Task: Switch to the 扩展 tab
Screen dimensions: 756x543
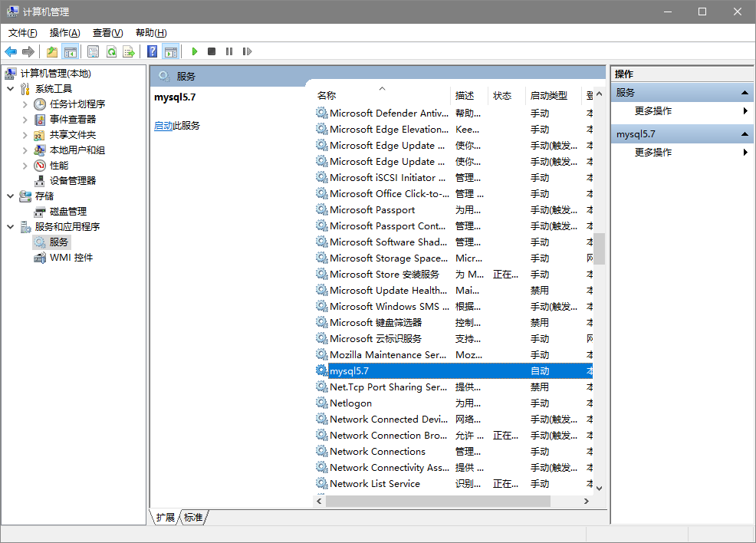Action: coord(166,518)
